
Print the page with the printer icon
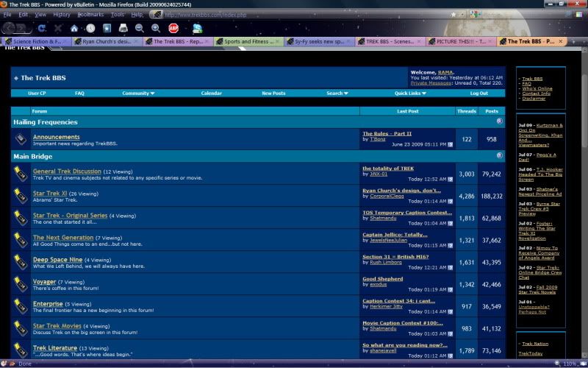(x=123, y=28)
